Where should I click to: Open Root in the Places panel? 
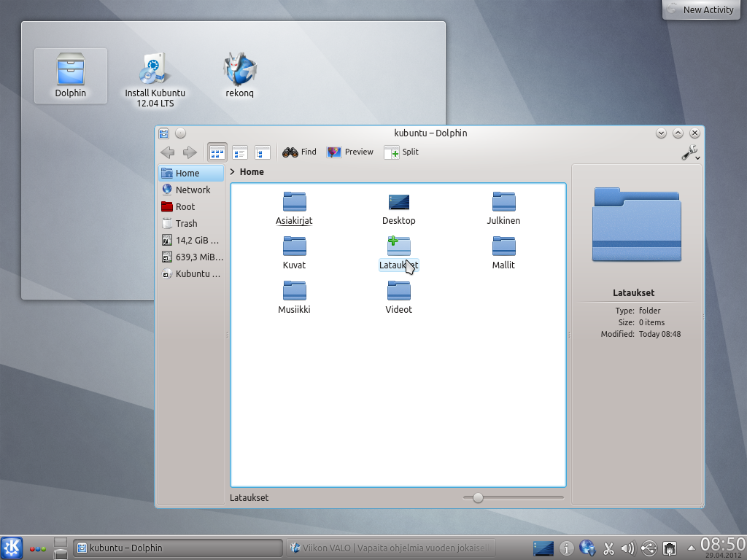click(191, 206)
